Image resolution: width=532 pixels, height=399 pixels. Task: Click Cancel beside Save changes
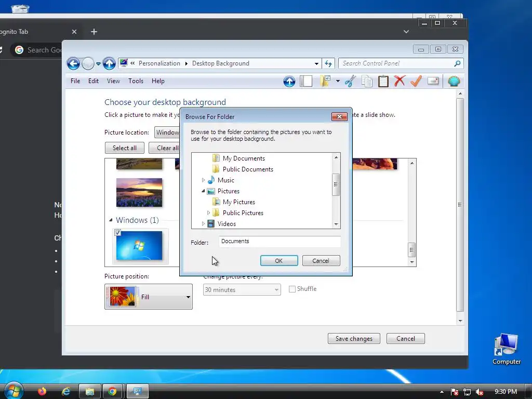pos(405,339)
